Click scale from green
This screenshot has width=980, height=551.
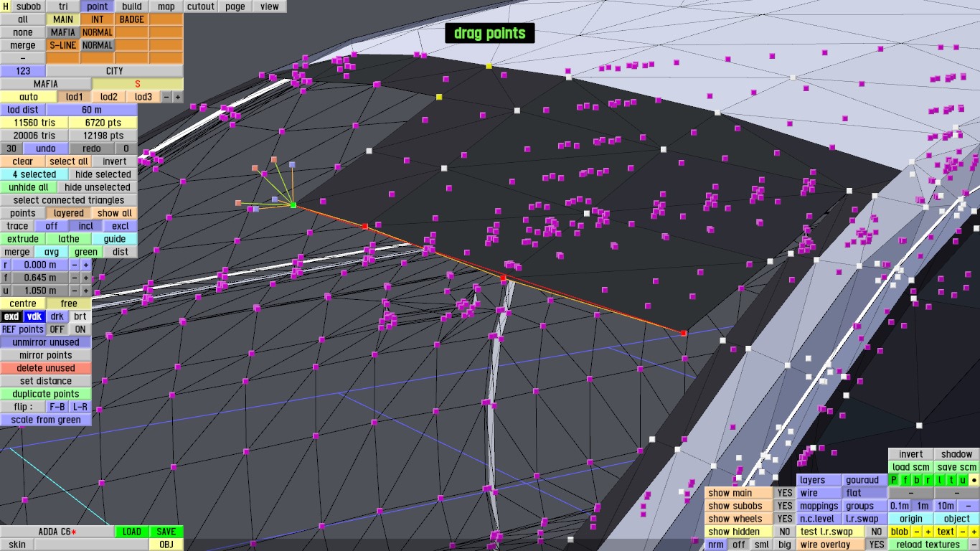(46, 420)
